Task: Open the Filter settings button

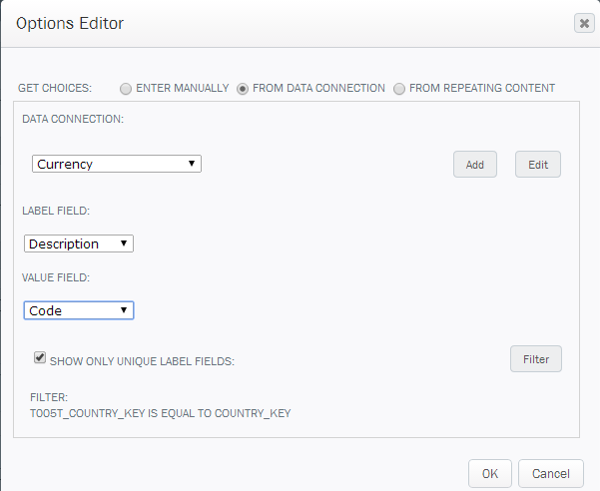Action: click(x=536, y=359)
